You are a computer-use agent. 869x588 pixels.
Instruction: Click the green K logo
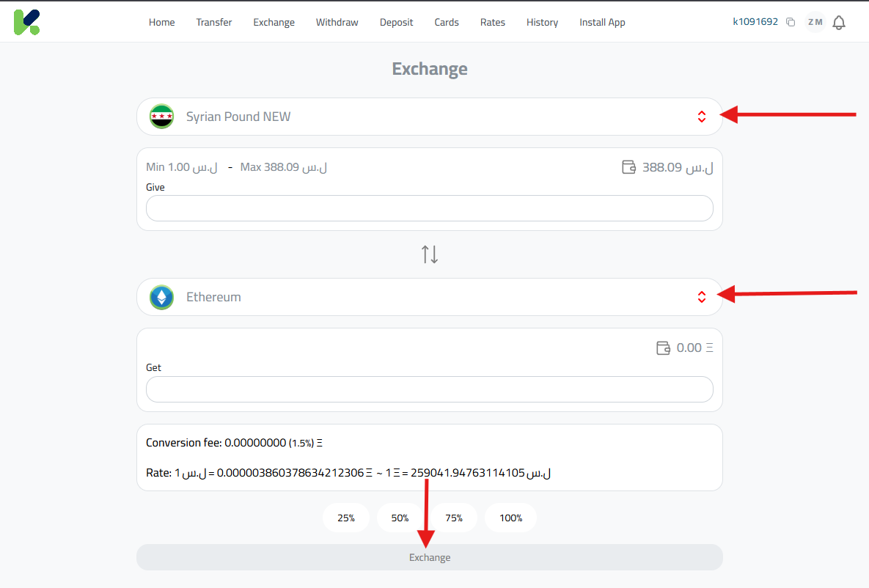point(26,21)
